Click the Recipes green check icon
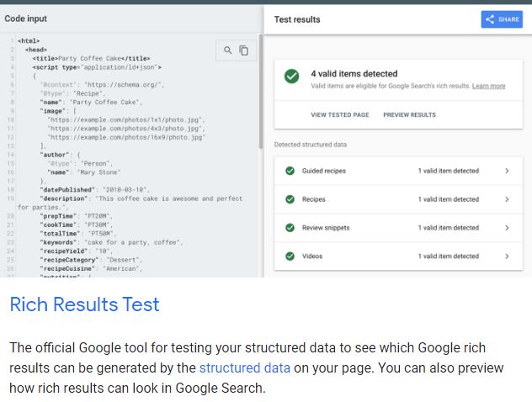The width and height of the screenshot is (532, 402). point(290,199)
